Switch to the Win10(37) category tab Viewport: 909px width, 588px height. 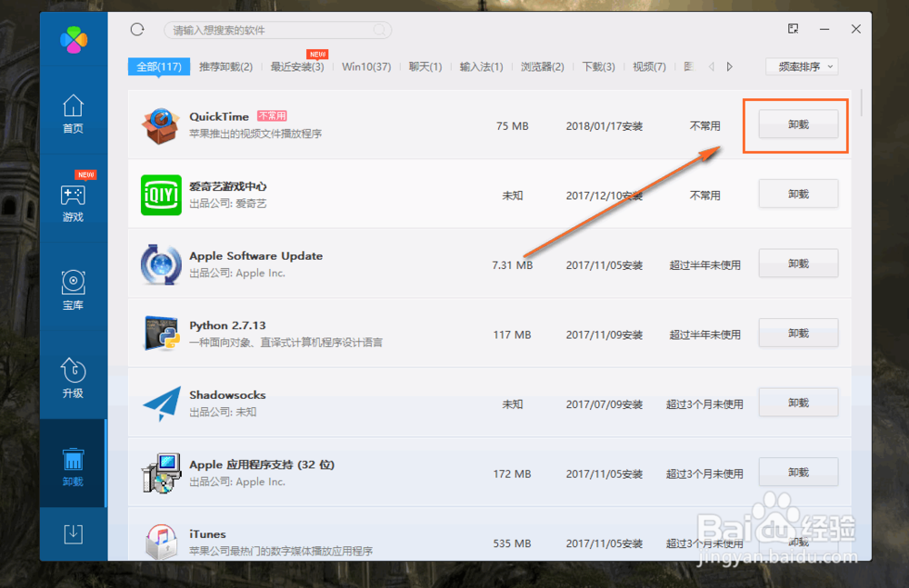[x=366, y=65]
